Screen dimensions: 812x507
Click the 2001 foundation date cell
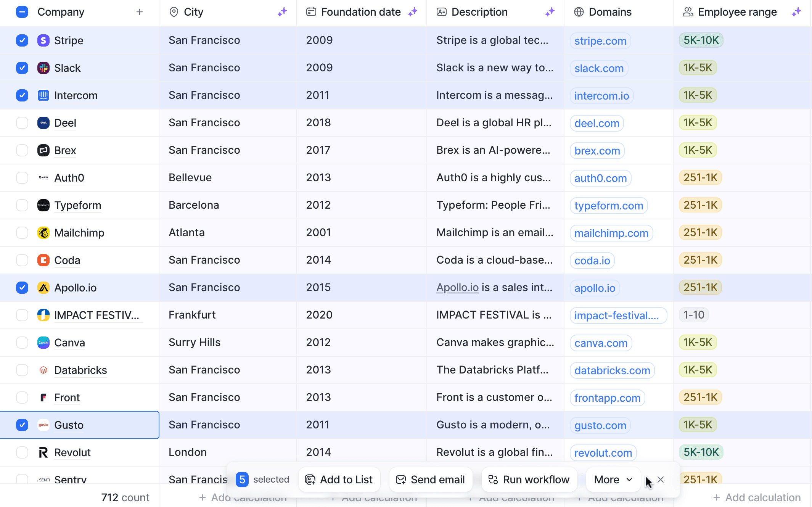362,233
